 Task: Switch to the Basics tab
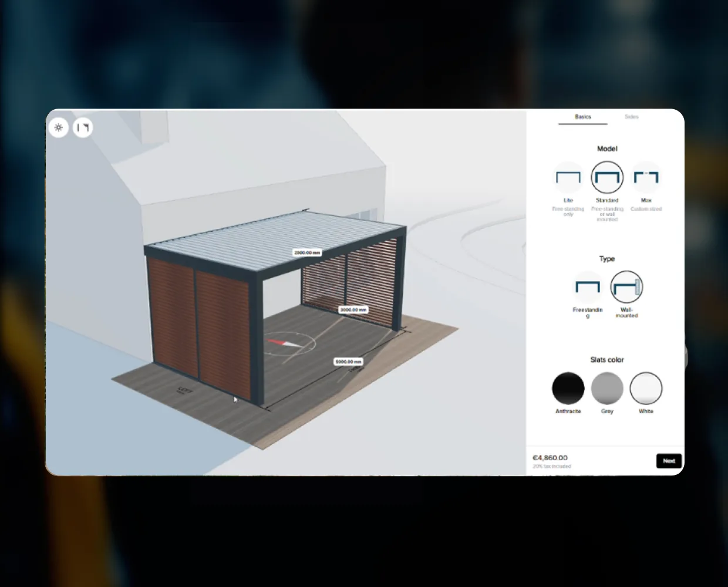(x=583, y=117)
